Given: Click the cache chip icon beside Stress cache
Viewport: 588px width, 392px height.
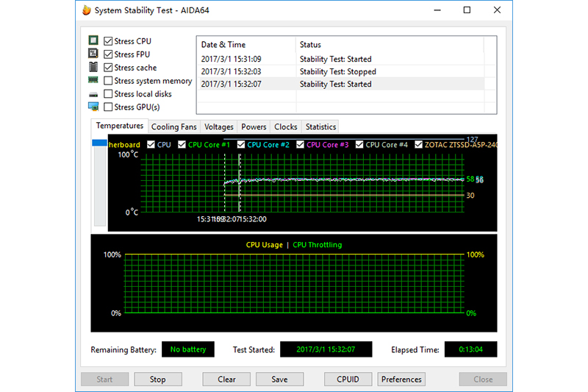Looking at the screenshot, I should [93, 67].
